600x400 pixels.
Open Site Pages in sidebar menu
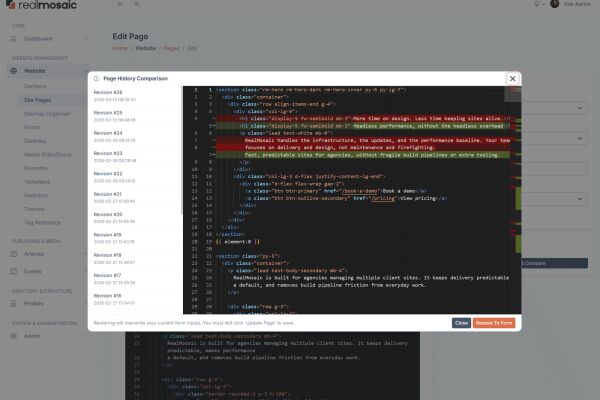37,101
